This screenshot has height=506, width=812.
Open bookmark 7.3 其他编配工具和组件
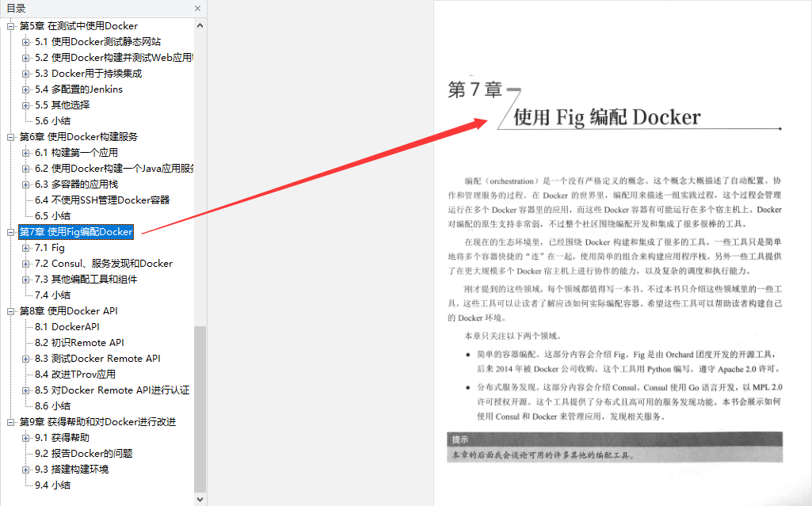click(x=86, y=280)
